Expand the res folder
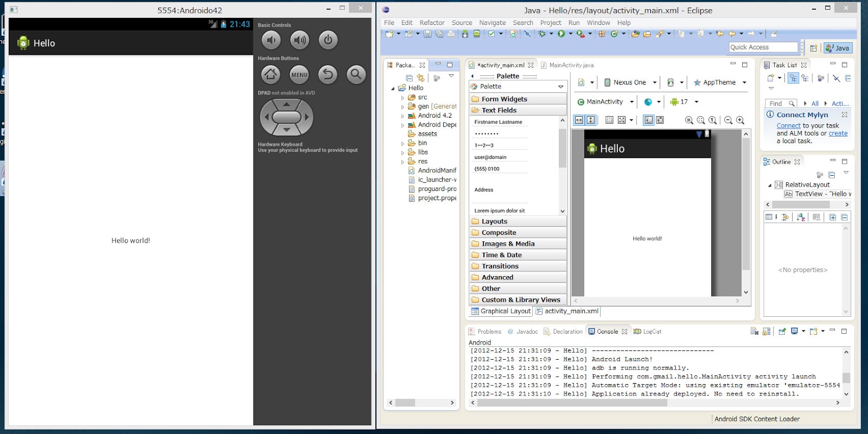 pos(403,162)
